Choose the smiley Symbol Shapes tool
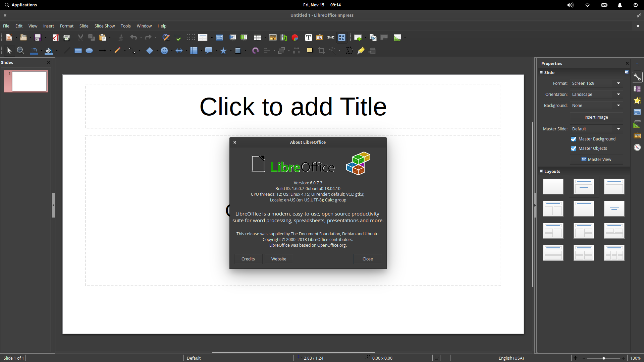The width and height of the screenshot is (644, 362). (x=164, y=51)
